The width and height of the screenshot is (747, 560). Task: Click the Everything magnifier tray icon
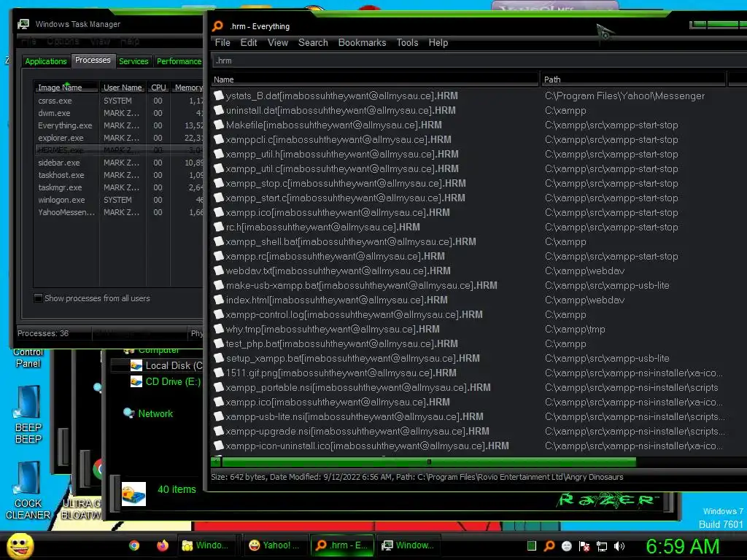click(x=549, y=545)
